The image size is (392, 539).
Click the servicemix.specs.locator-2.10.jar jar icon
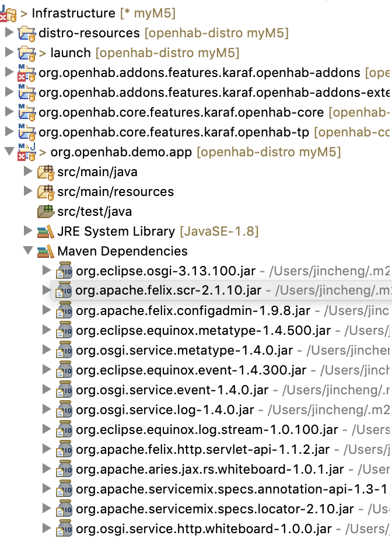point(64,509)
